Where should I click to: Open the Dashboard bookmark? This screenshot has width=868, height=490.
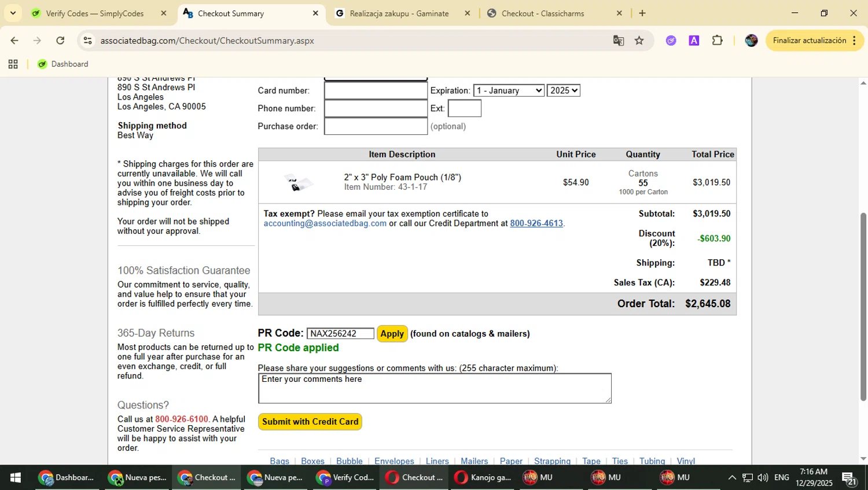[63, 64]
